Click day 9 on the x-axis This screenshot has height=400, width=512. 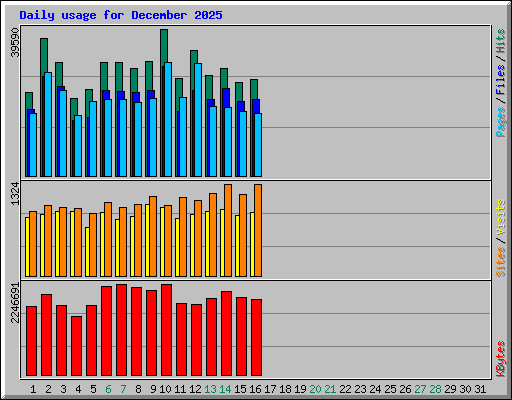click(153, 389)
